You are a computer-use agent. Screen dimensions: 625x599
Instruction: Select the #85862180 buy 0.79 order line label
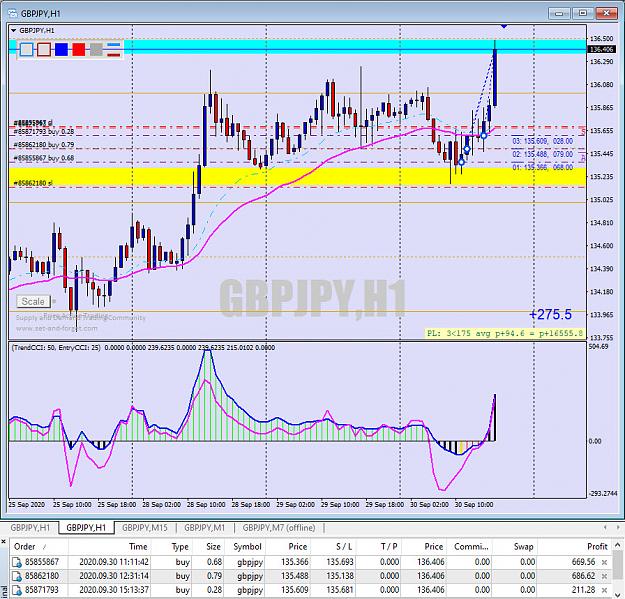(x=44, y=145)
